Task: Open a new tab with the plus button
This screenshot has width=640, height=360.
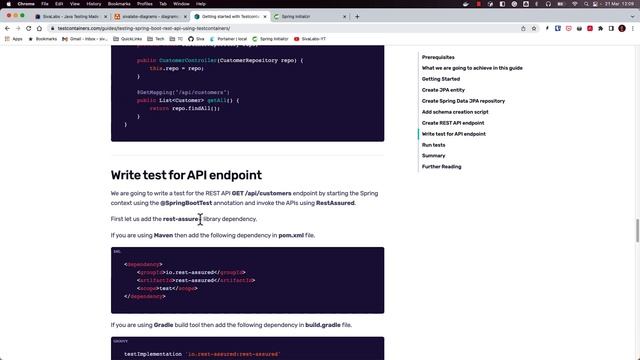Action: point(357,17)
